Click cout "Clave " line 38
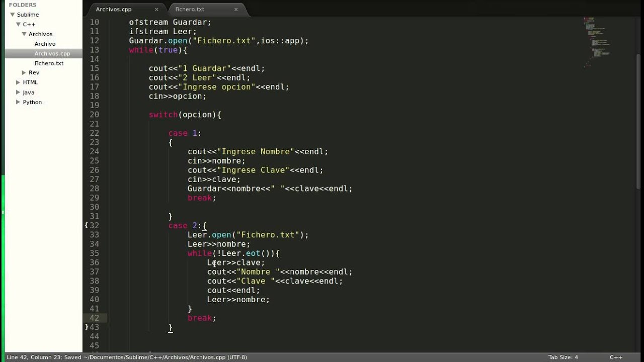The image size is (644, 362). [x=275, y=281]
